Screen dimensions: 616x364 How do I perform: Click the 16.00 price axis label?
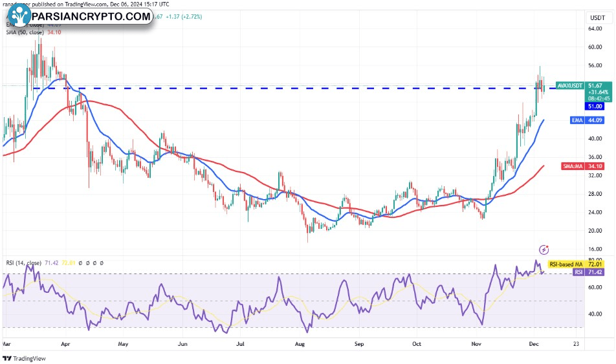coord(595,250)
